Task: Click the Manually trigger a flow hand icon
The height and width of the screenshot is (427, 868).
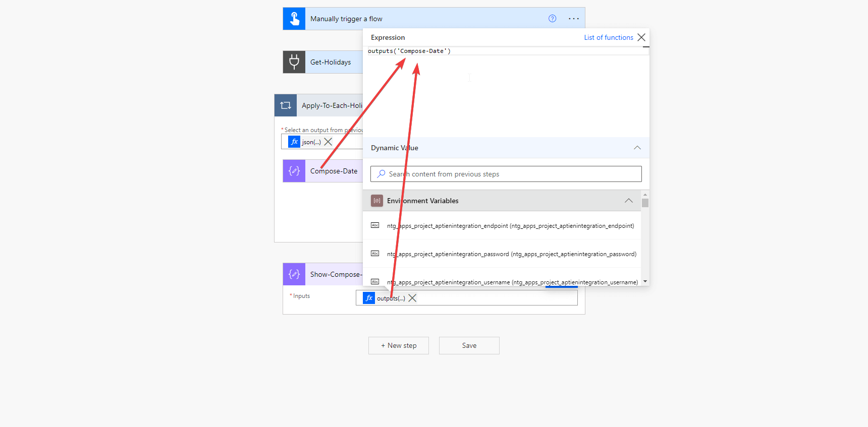Action: pos(294,19)
